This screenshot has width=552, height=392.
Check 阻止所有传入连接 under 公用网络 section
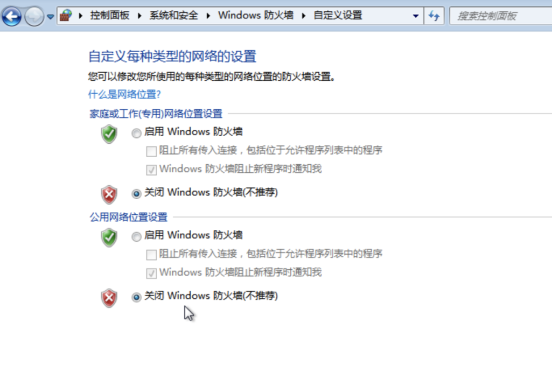[x=151, y=255]
